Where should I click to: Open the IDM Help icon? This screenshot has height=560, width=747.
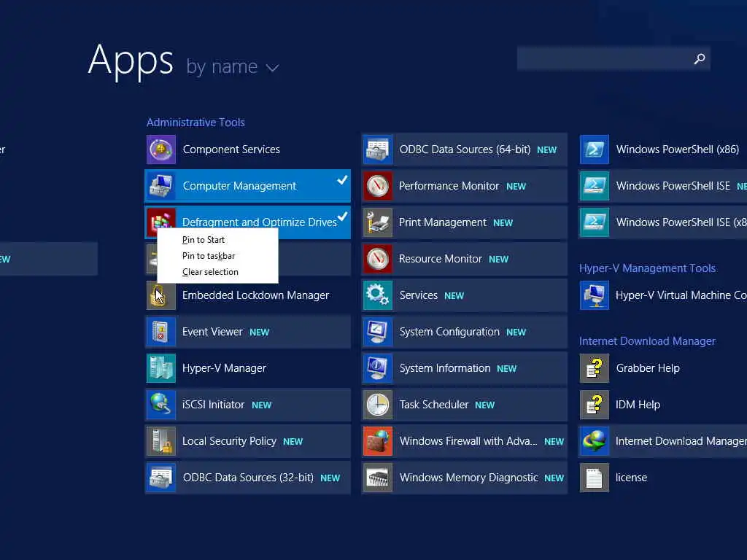pyautogui.click(x=594, y=404)
